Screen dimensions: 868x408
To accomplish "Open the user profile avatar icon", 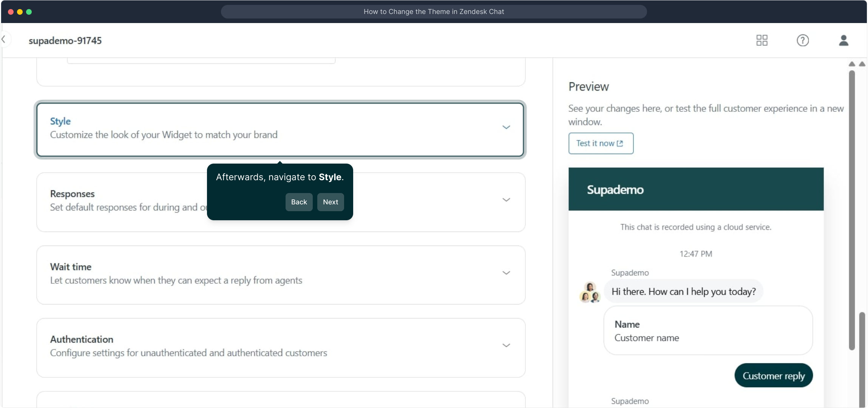I will 843,40.
